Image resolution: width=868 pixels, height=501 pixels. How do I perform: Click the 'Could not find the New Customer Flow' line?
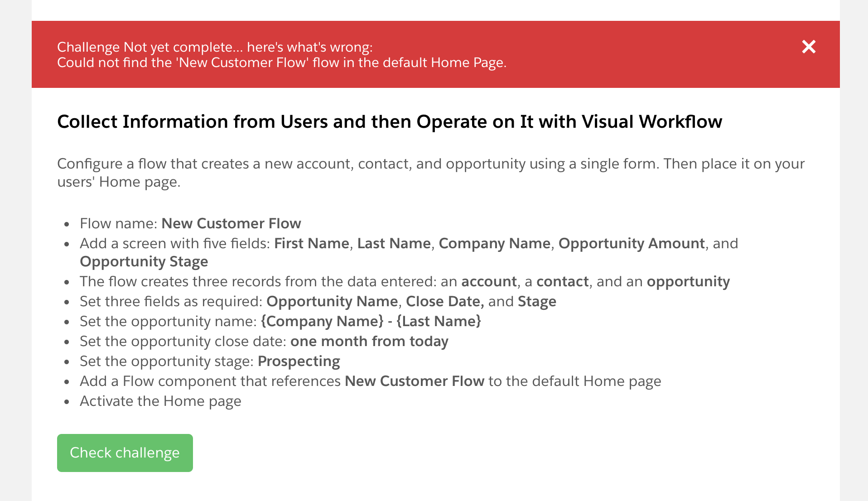(x=282, y=63)
